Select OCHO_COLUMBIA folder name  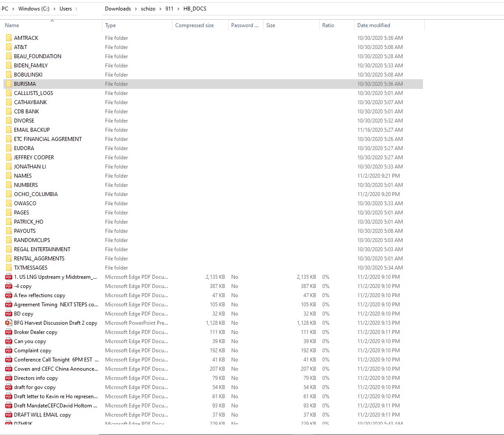pyautogui.click(x=36, y=194)
